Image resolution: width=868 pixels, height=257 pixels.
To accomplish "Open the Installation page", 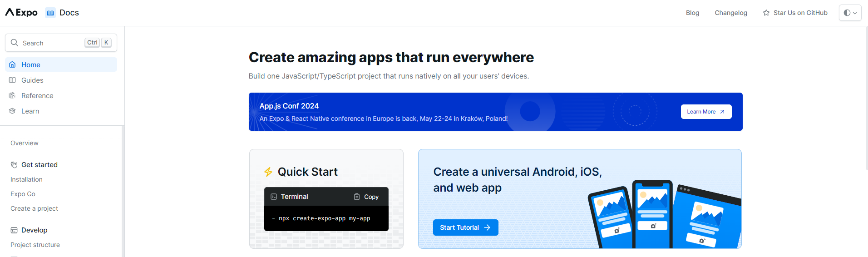I will [x=26, y=179].
